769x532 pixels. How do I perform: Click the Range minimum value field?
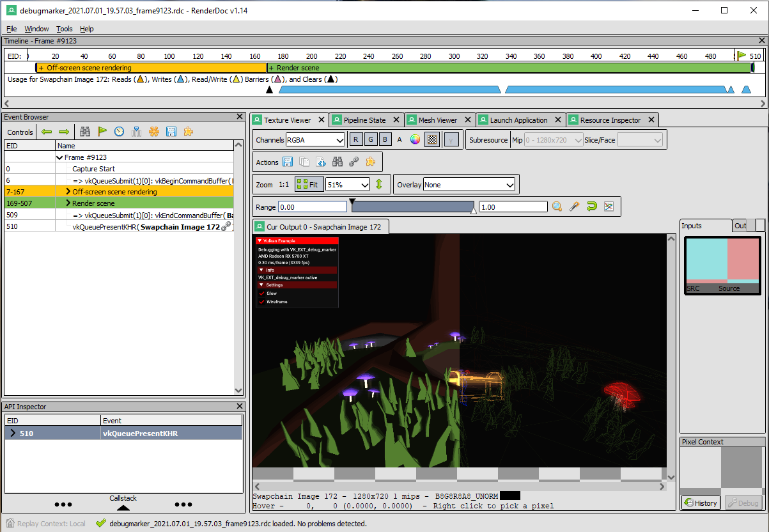click(312, 207)
